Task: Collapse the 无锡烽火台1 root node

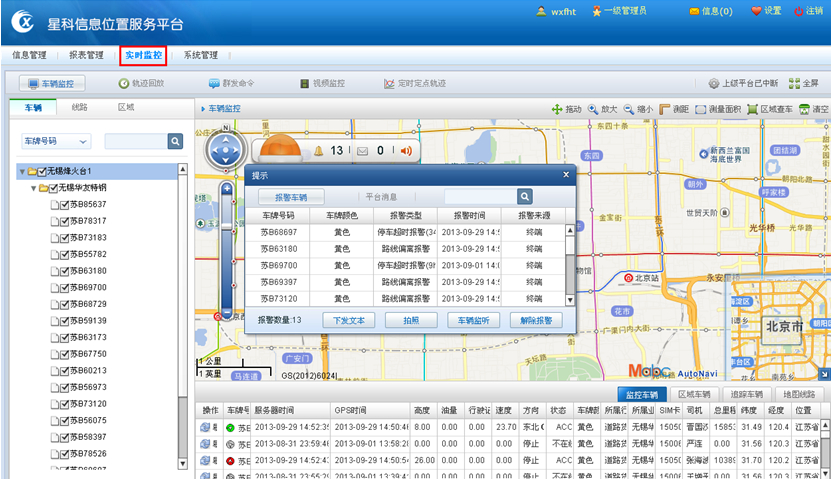Action: coord(22,171)
